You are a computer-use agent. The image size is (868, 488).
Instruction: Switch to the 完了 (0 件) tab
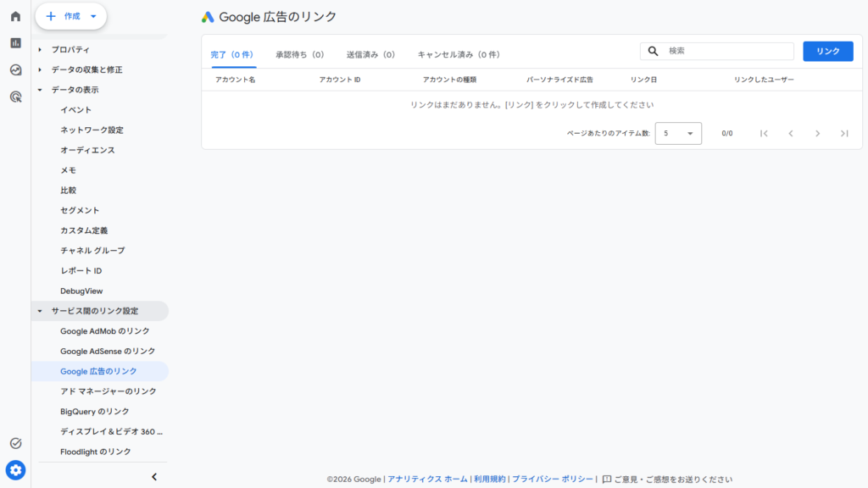point(232,54)
